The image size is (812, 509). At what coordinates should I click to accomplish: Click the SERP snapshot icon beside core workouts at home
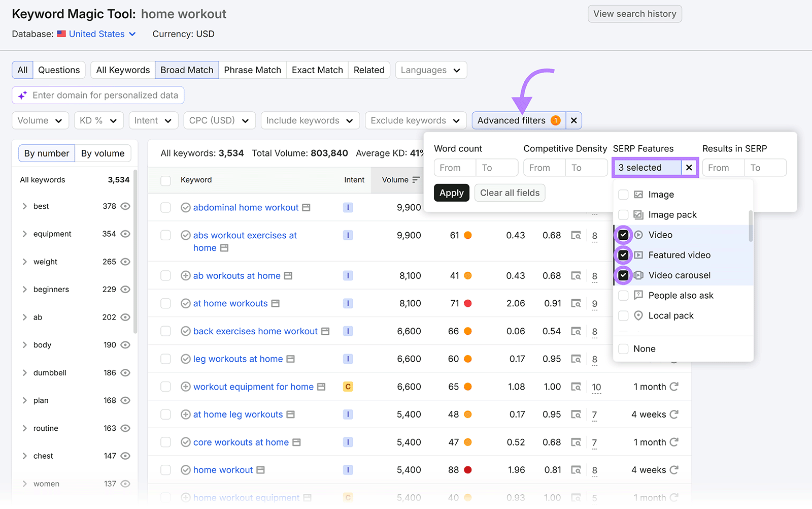pos(296,442)
